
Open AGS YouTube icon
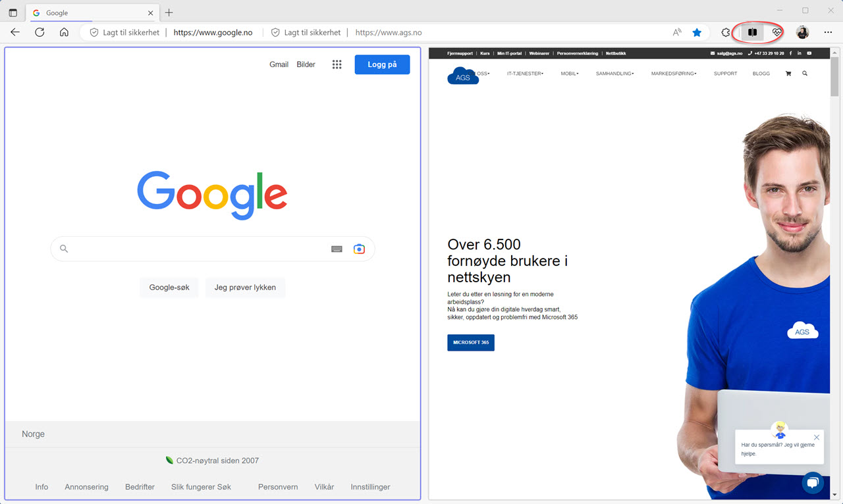(x=809, y=53)
